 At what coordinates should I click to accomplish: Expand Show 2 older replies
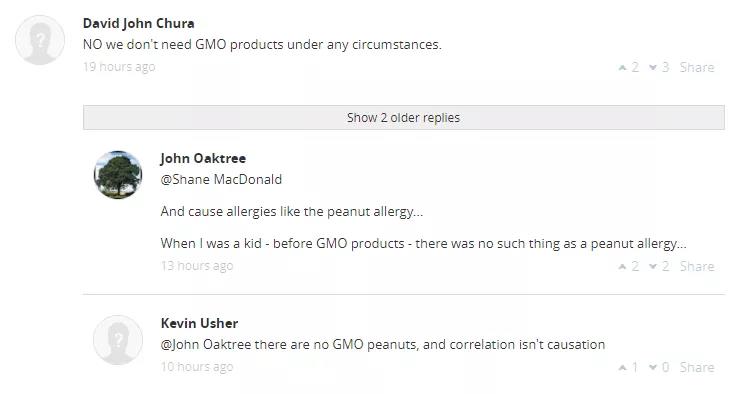404,117
